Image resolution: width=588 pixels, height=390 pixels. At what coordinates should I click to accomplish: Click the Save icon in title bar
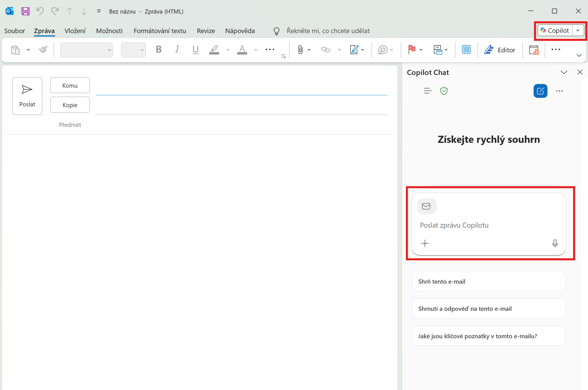click(x=25, y=11)
